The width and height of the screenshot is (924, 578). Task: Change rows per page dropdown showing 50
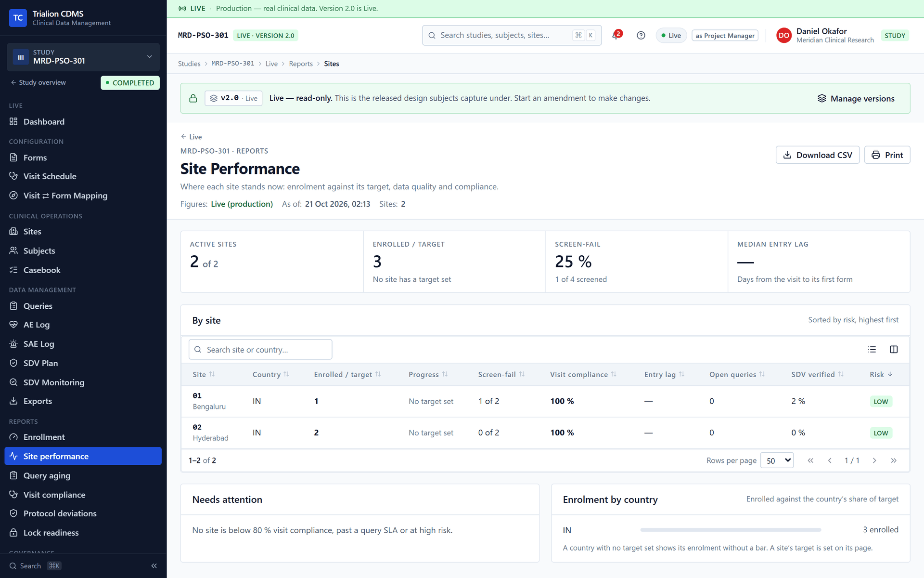tap(777, 460)
